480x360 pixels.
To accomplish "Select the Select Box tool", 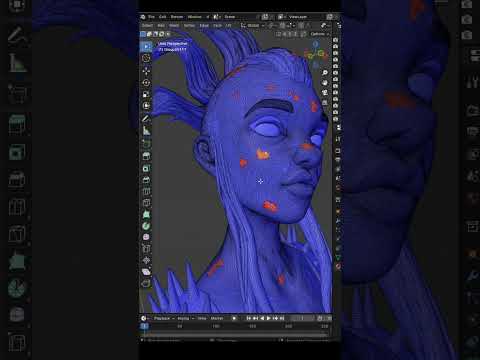I will point(146,46).
